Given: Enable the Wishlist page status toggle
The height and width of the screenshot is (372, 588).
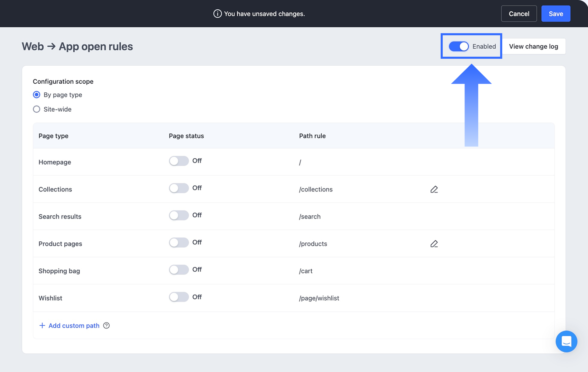Looking at the screenshot, I should point(179,297).
